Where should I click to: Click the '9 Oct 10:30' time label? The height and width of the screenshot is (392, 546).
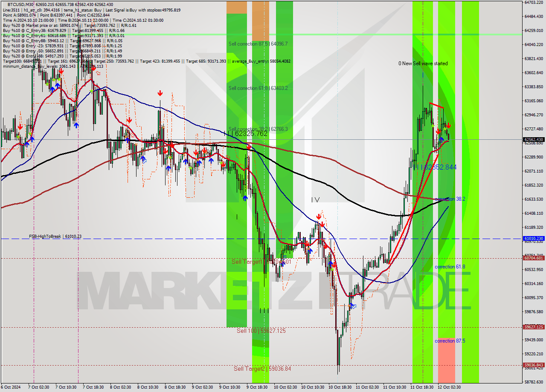[x=229, y=387]
